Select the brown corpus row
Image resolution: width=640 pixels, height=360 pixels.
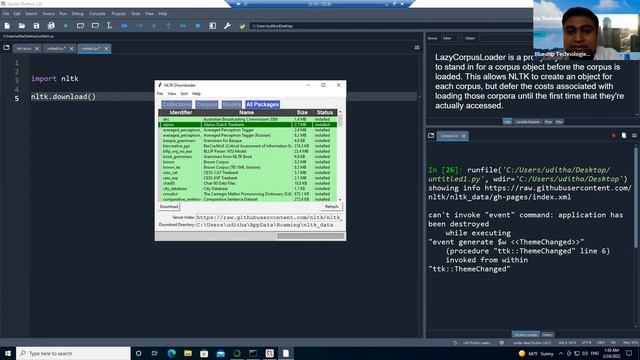click(248, 162)
